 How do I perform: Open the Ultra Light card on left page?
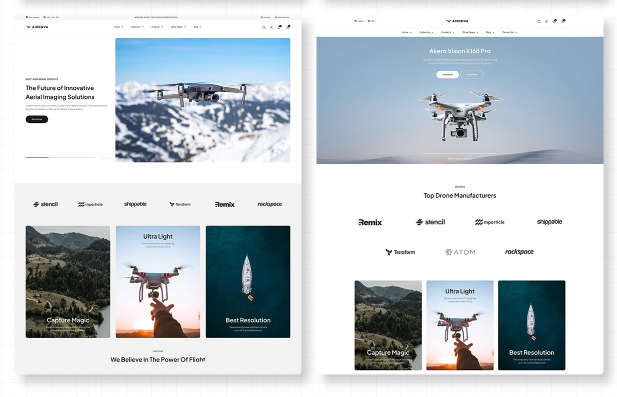(x=158, y=282)
